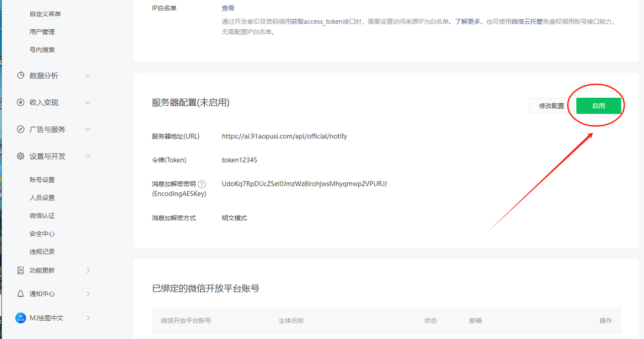644x339 pixels.
Task: Open 人员设置 in the sidebar
Action: click(42, 198)
